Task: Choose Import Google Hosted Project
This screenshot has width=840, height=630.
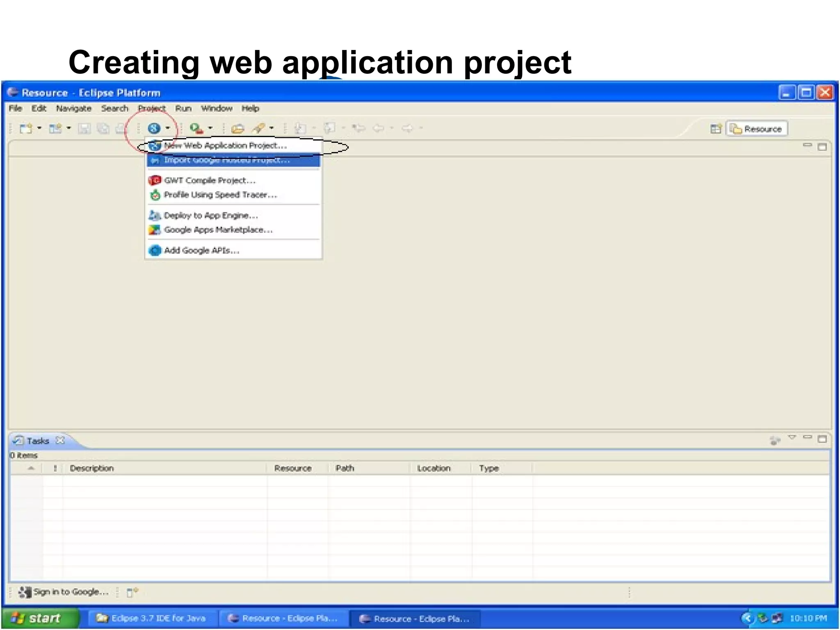Action: tap(233, 160)
